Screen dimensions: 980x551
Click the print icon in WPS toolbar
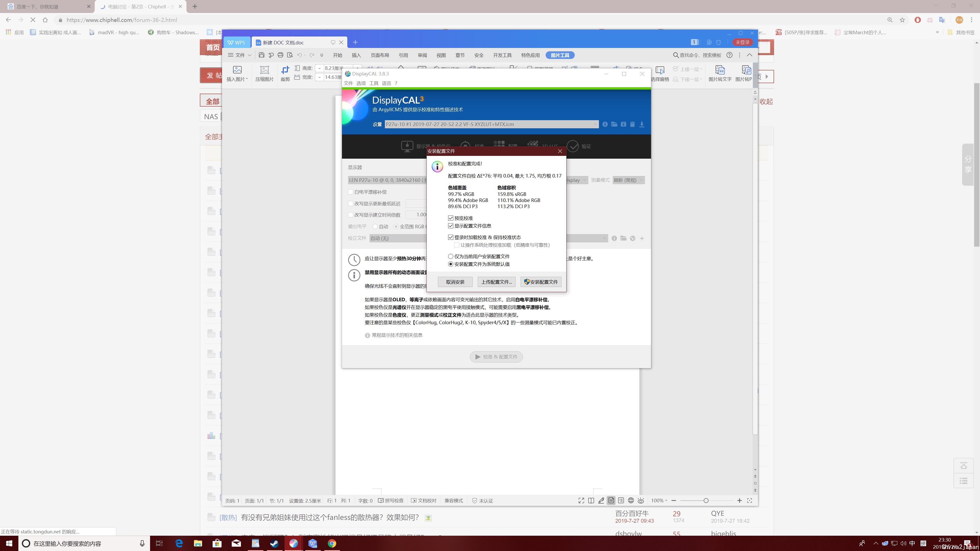click(280, 55)
